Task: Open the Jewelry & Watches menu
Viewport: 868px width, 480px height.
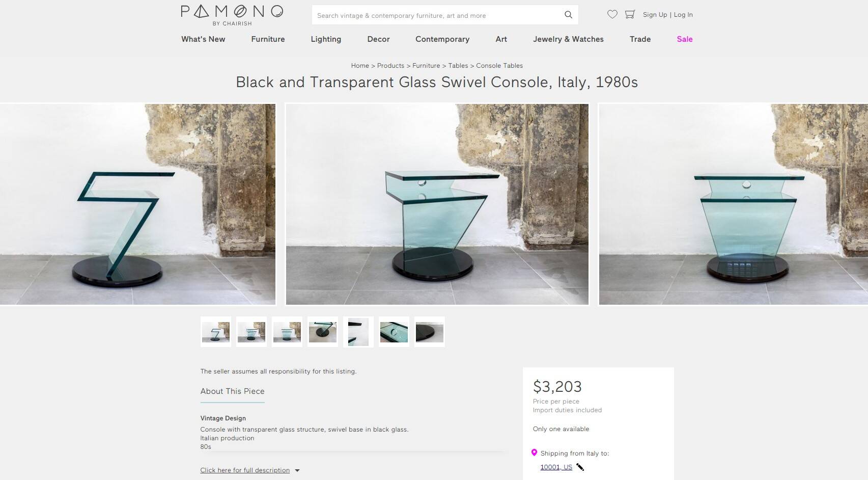Action: click(568, 39)
